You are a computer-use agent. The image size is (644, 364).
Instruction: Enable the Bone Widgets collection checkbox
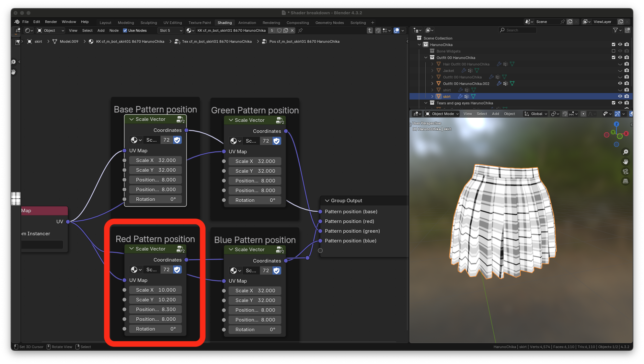[613, 51]
